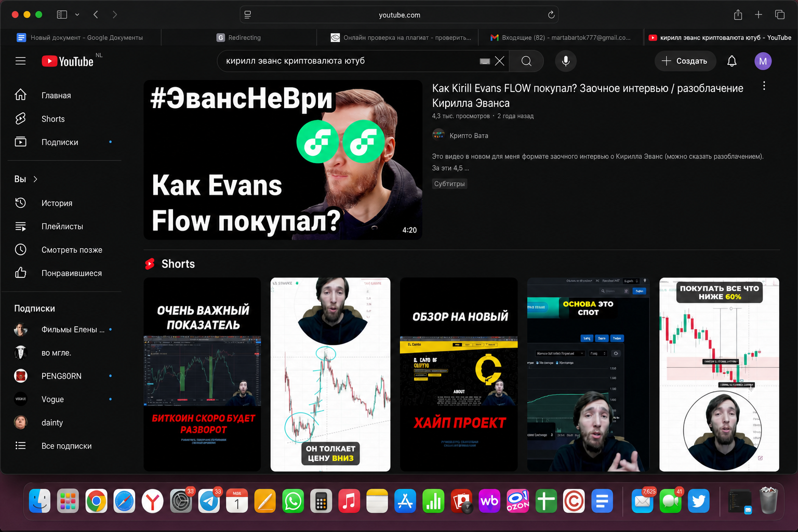This screenshot has width=798, height=532.
Task: Open the Крипто Вата channel link
Action: 469,136
